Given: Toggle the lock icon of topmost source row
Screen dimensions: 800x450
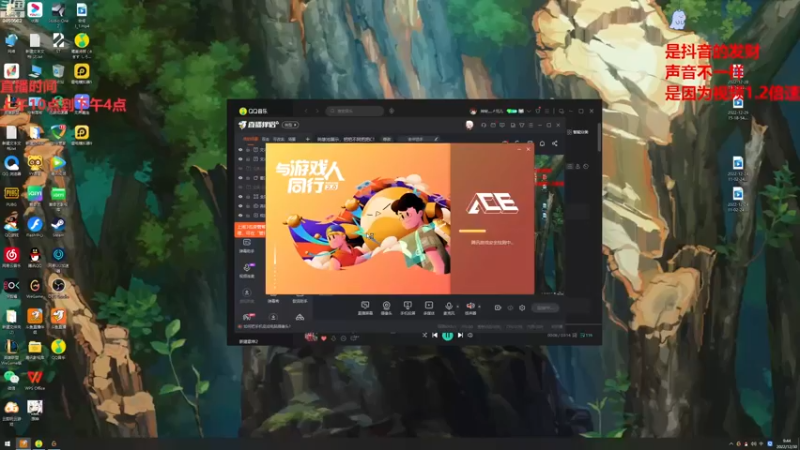Looking at the screenshot, I should [248, 150].
